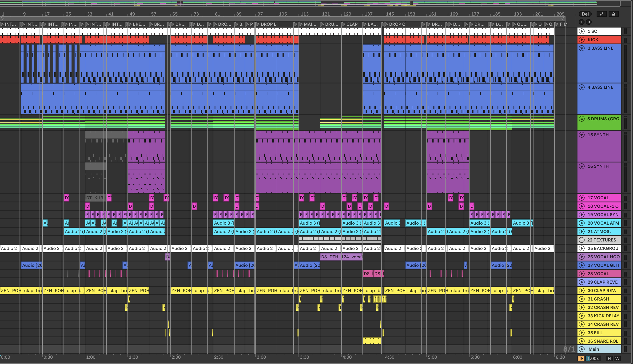
Task: Unfold the Main track
Action: [582, 349]
